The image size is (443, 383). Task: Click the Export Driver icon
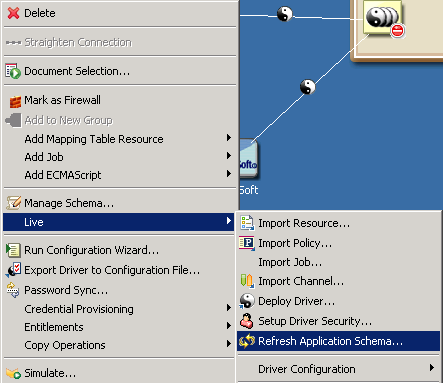coord(13,270)
